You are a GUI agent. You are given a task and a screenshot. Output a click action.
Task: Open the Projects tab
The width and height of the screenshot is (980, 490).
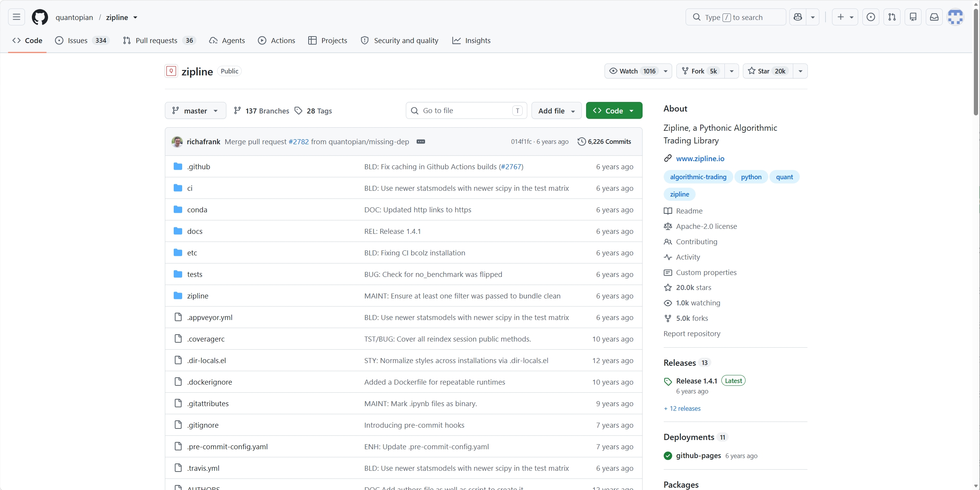click(327, 40)
